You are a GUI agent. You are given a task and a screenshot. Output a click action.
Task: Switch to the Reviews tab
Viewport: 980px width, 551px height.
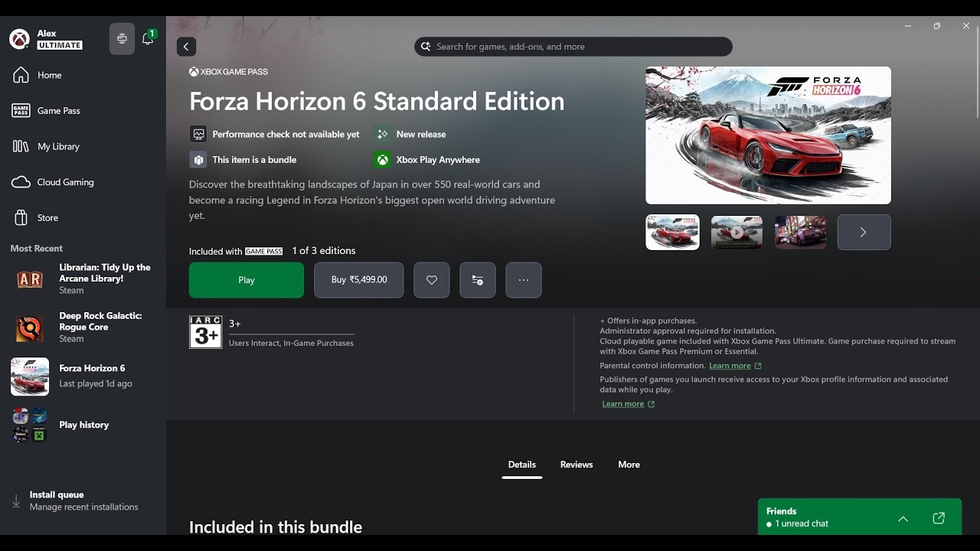(577, 465)
